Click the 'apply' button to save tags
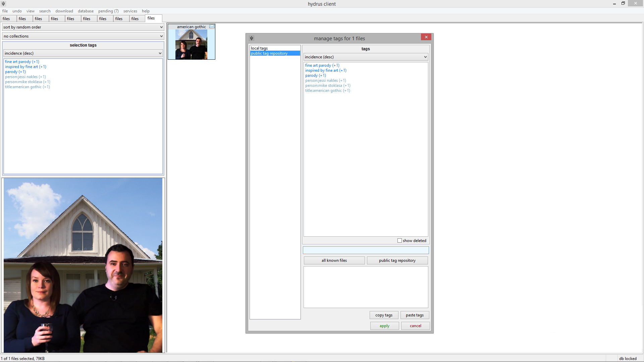The width and height of the screenshot is (644, 362). click(x=384, y=326)
